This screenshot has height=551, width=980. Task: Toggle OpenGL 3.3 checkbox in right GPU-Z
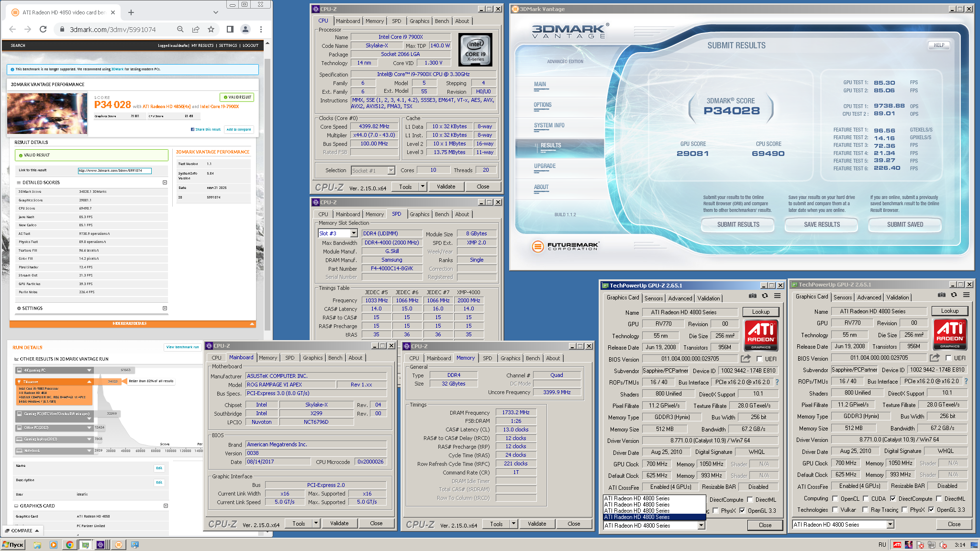[x=931, y=509]
